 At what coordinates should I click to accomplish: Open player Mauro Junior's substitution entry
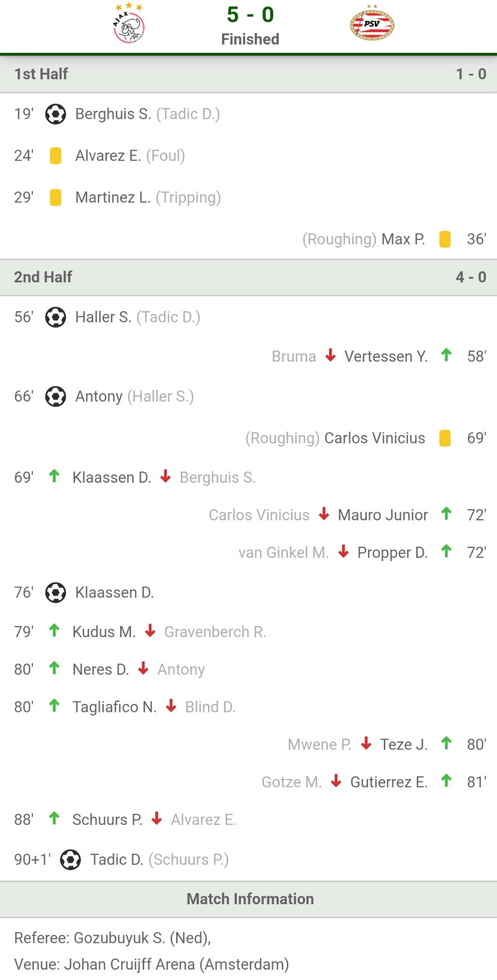(383, 515)
